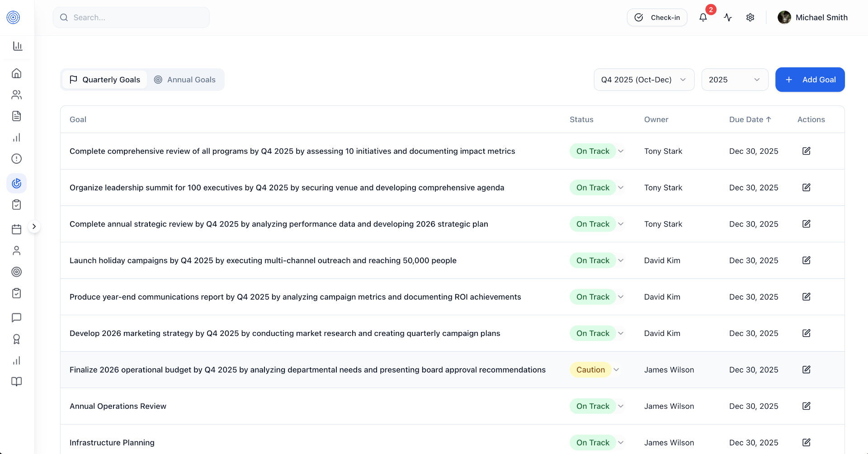This screenshot has width=868, height=454.
Task: Click the Add Goal button
Action: (x=810, y=80)
